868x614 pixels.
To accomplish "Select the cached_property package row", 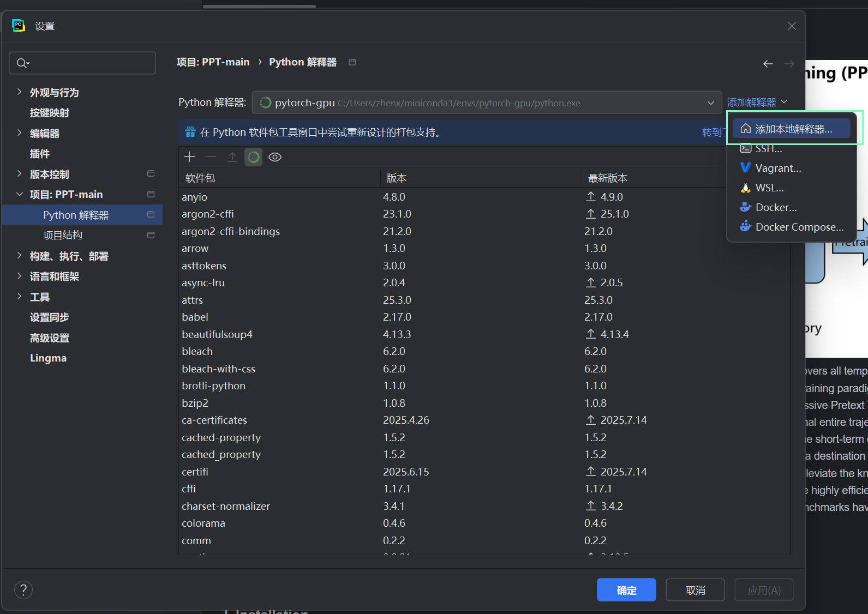I will tap(484, 454).
